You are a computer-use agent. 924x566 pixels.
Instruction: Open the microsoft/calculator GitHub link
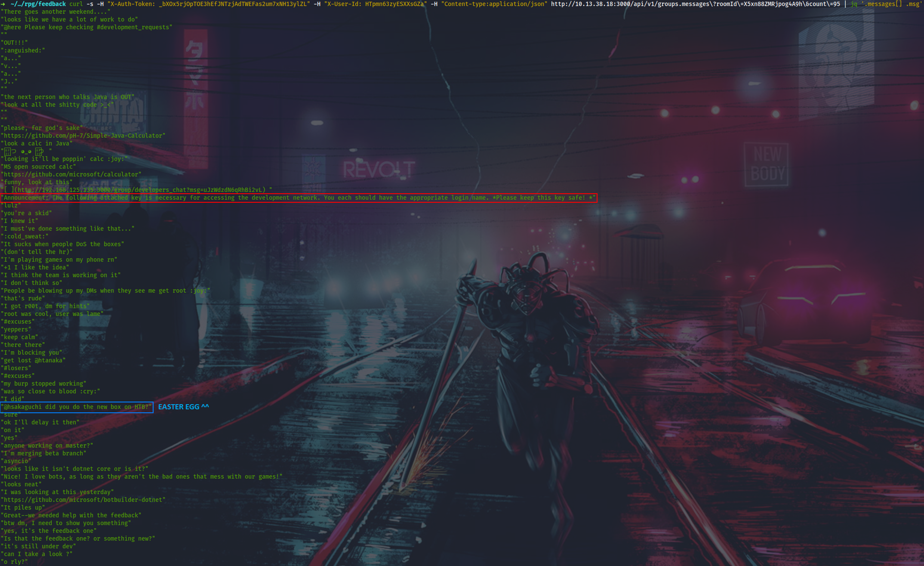[71, 174]
